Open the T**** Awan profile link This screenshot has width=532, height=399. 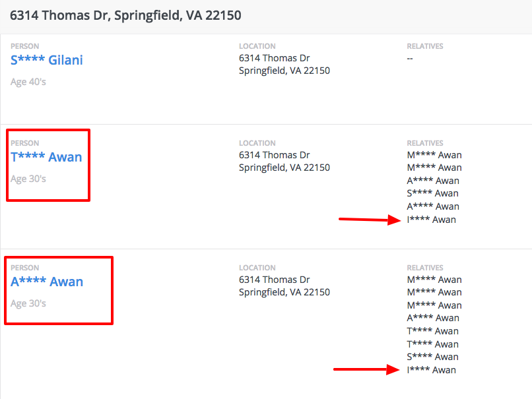pos(47,157)
